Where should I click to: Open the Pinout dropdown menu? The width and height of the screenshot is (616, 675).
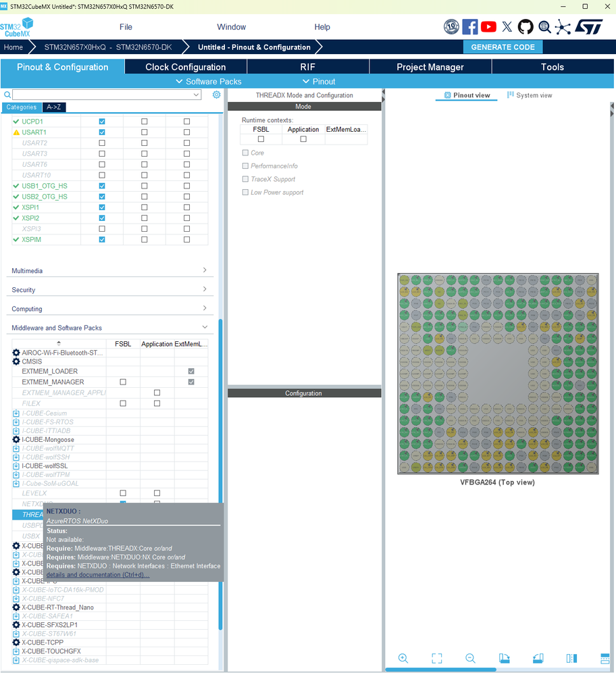[x=319, y=81]
